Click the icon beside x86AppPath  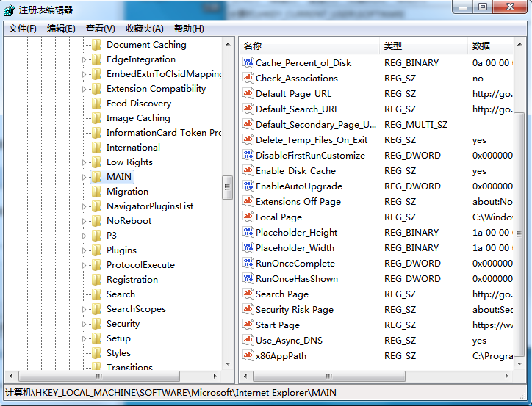[x=248, y=355]
